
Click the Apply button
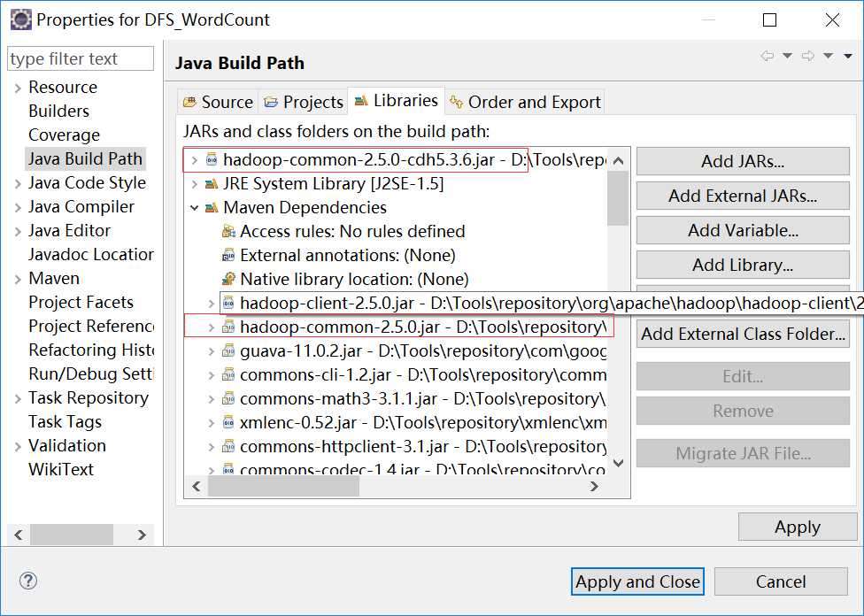point(798,527)
